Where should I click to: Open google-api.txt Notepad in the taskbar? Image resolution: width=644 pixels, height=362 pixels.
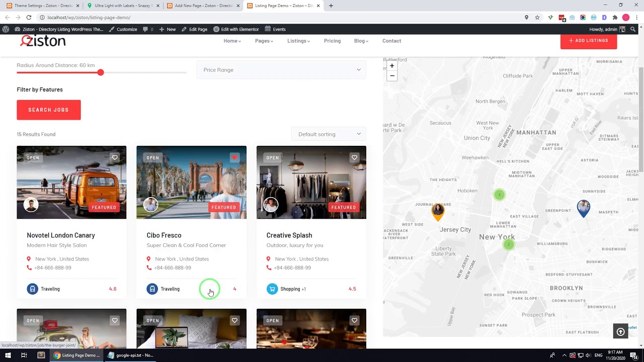[x=130, y=355]
